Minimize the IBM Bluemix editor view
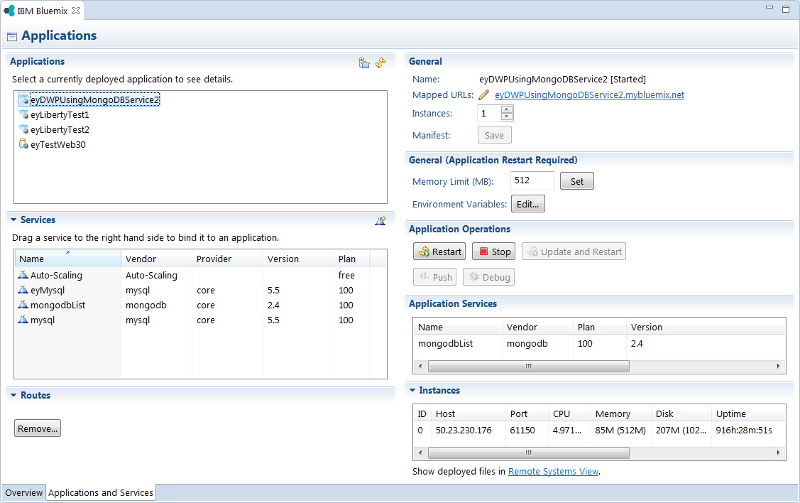This screenshot has height=503, width=800. 769,8
